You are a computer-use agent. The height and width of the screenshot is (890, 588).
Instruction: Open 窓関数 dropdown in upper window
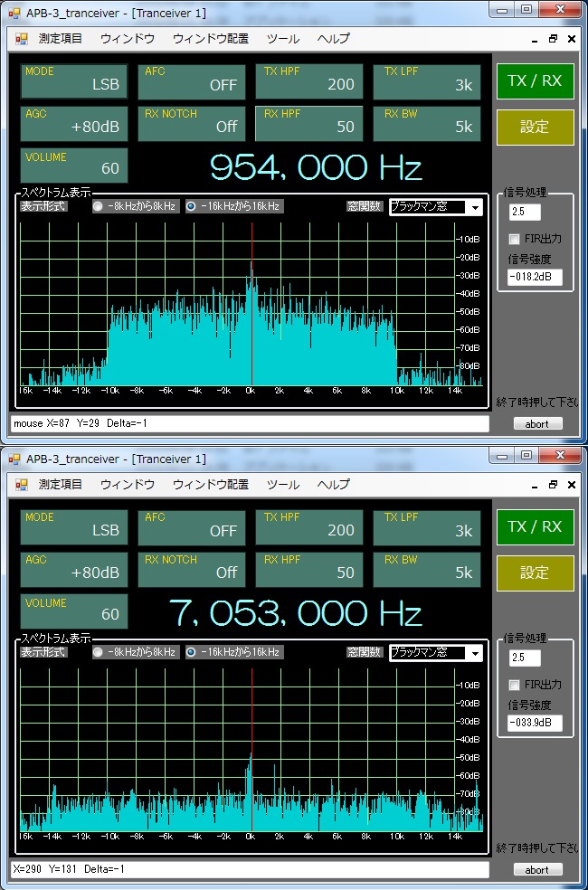pos(436,207)
